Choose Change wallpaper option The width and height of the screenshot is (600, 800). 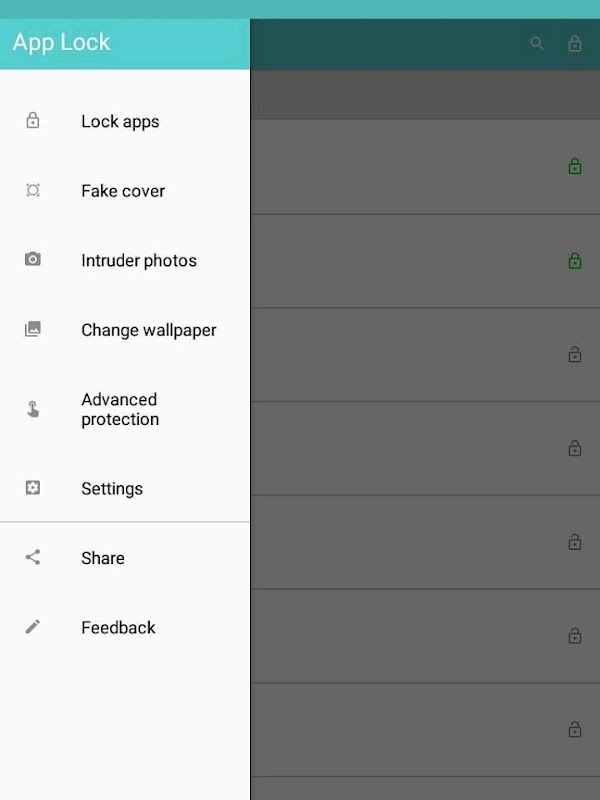(x=149, y=330)
